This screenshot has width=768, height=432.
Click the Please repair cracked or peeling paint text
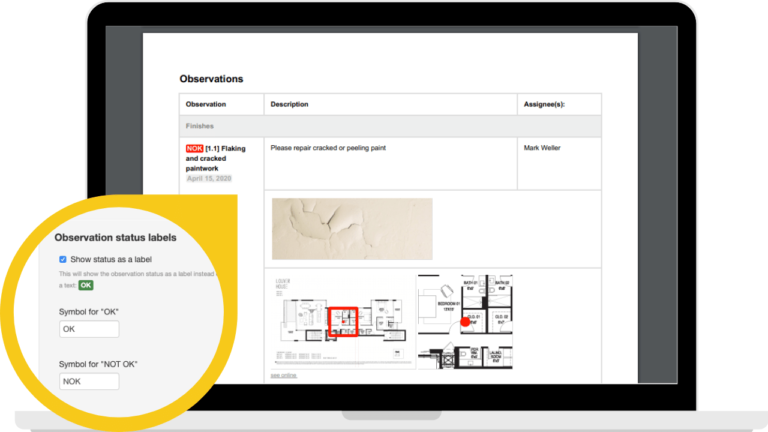328,148
